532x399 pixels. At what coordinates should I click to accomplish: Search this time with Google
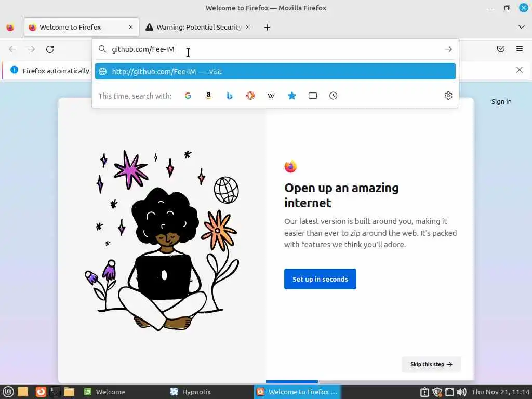[x=188, y=96]
